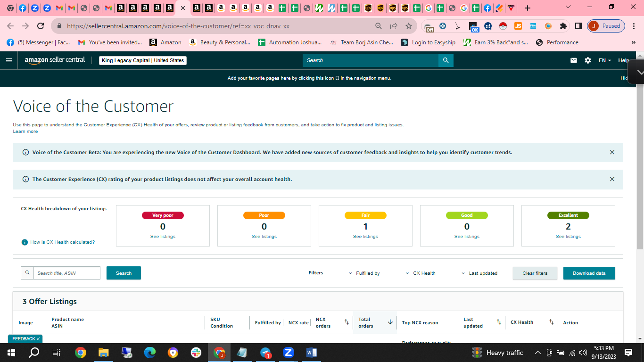Open the Performance bookmark

tap(557, 42)
